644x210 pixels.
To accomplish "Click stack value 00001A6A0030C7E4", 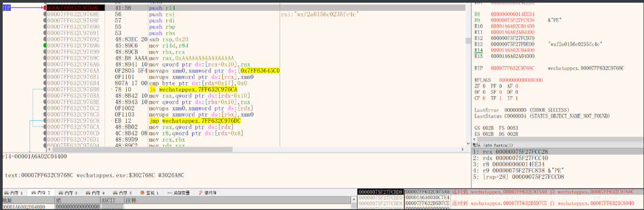I will pos(428,198).
